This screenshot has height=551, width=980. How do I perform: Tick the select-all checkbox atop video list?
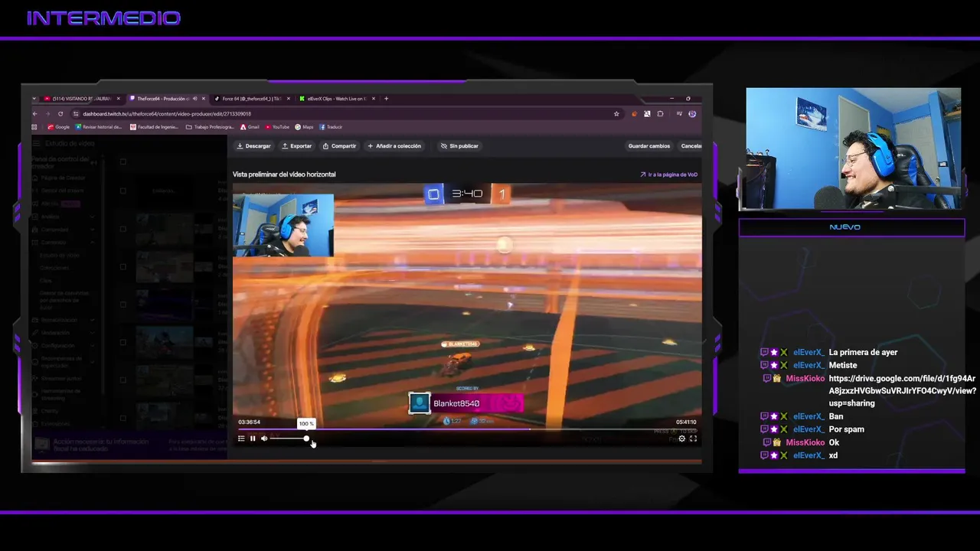point(122,161)
